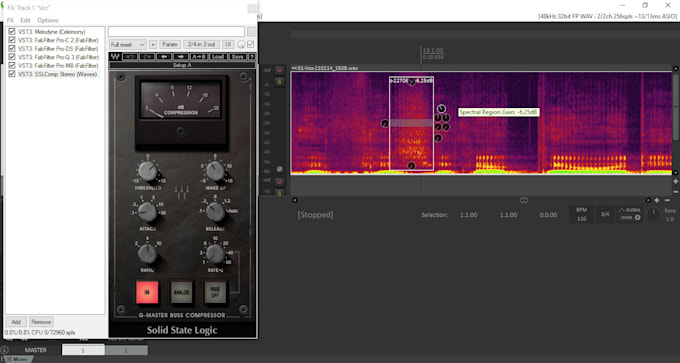The image size is (680, 363).
Task: Click the horizontal zoom-out minus icon
Action: click(x=666, y=200)
